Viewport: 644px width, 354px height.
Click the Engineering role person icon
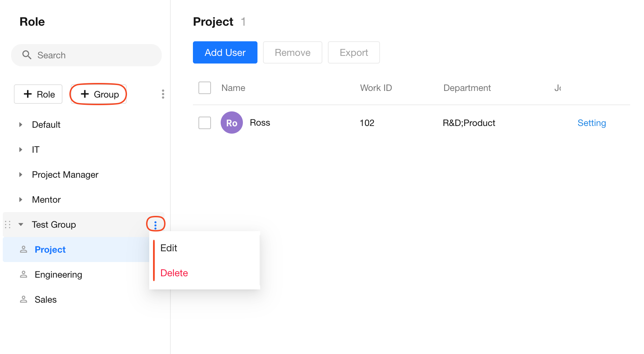[24, 275]
